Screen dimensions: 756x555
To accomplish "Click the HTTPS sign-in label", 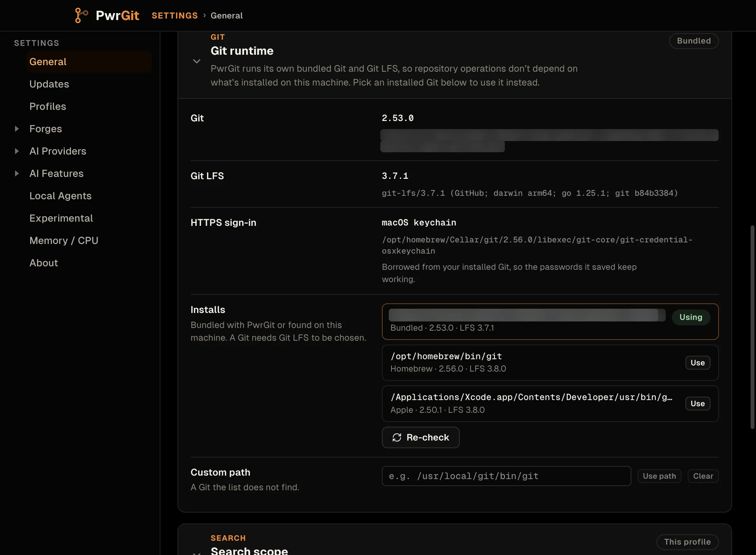I will (223, 222).
